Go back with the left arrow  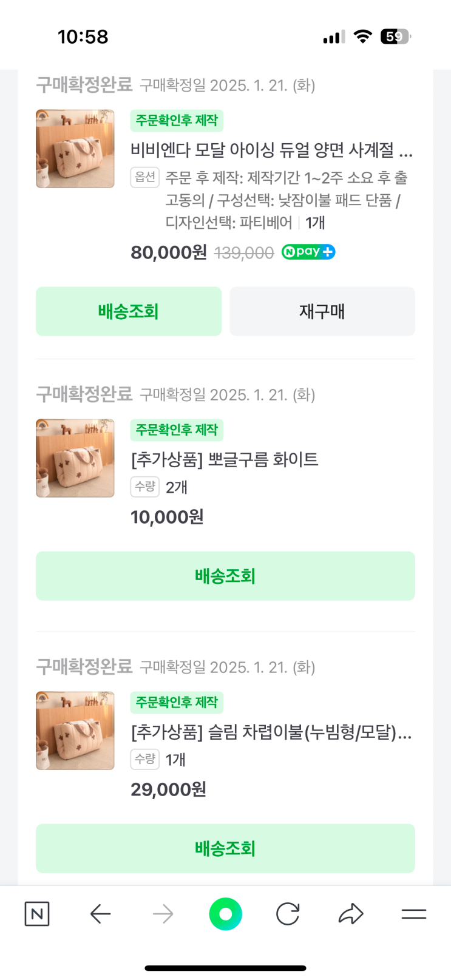click(100, 914)
